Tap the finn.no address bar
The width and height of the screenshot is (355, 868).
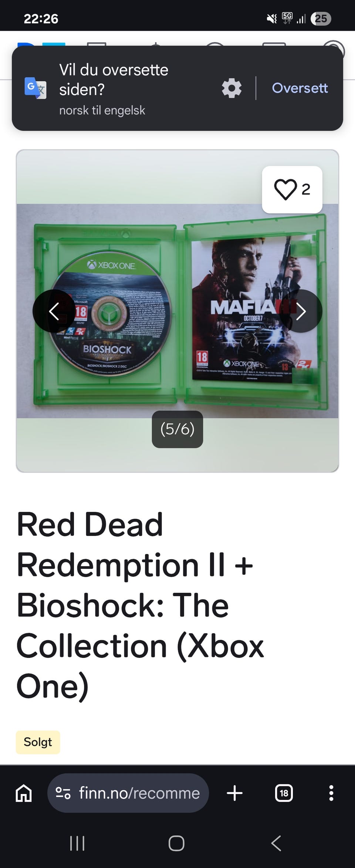point(128,793)
